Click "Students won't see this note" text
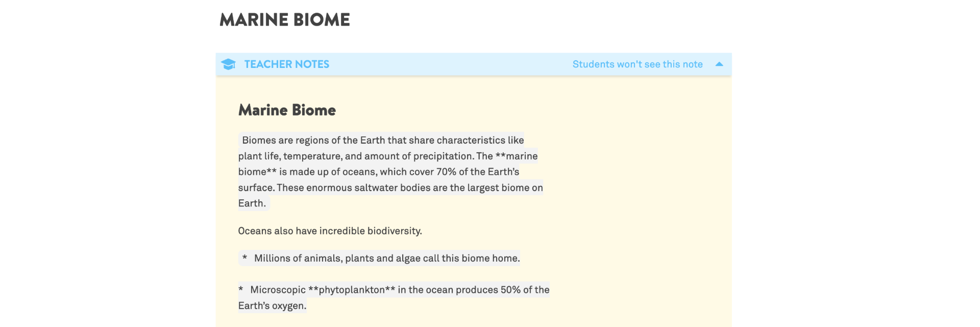Viewport: 980px width, 327px height. click(637, 64)
